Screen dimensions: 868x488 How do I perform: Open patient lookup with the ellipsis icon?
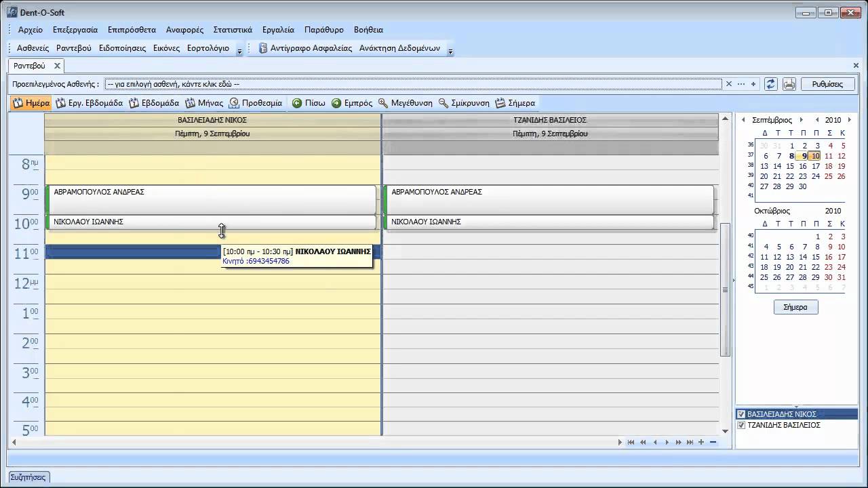tap(741, 84)
